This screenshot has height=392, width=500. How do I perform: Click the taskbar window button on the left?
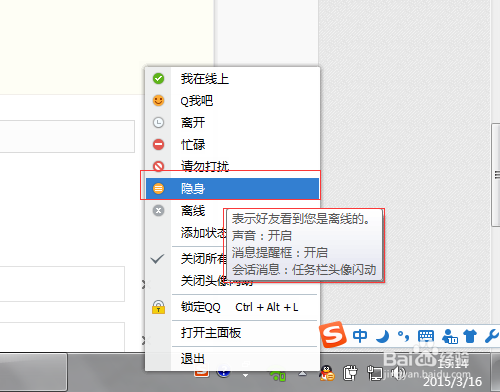point(33,372)
